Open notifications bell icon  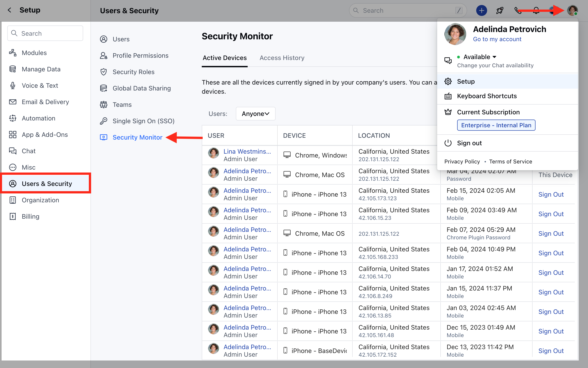pos(536,10)
